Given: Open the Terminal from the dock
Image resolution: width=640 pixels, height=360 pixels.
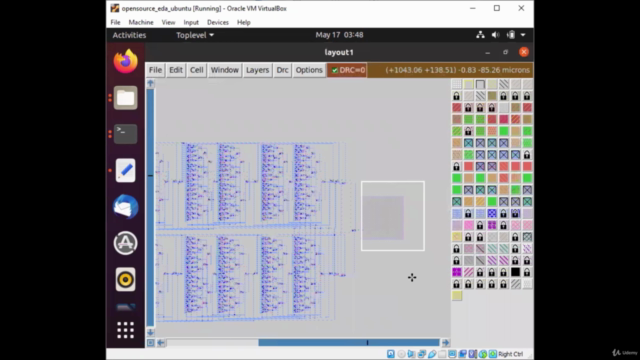Looking at the screenshot, I should [125, 134].
